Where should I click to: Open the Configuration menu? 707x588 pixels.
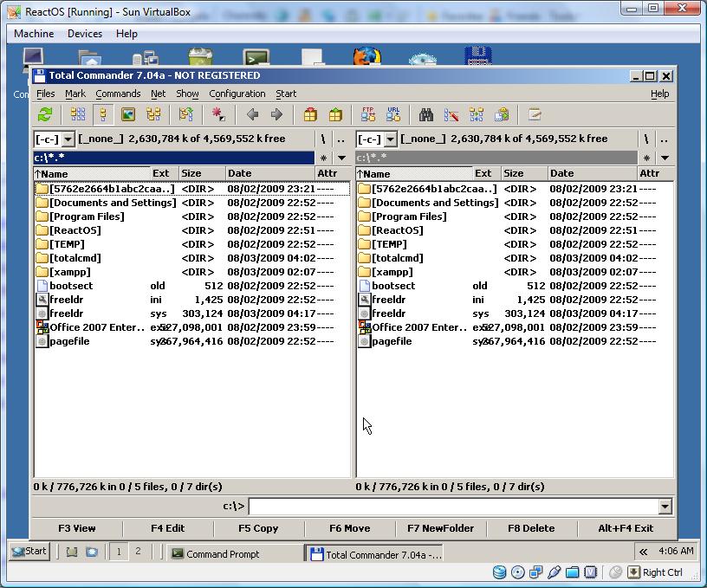coord(237,94)
